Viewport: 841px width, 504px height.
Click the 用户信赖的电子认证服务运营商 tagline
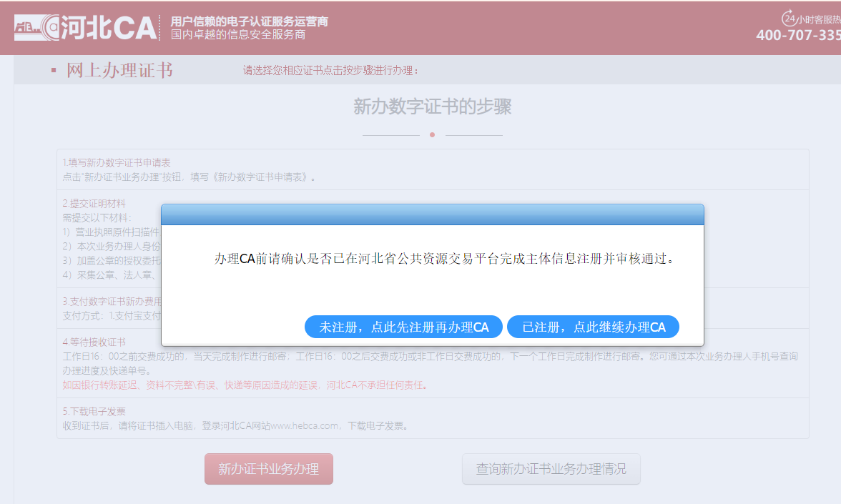[249, 21]
